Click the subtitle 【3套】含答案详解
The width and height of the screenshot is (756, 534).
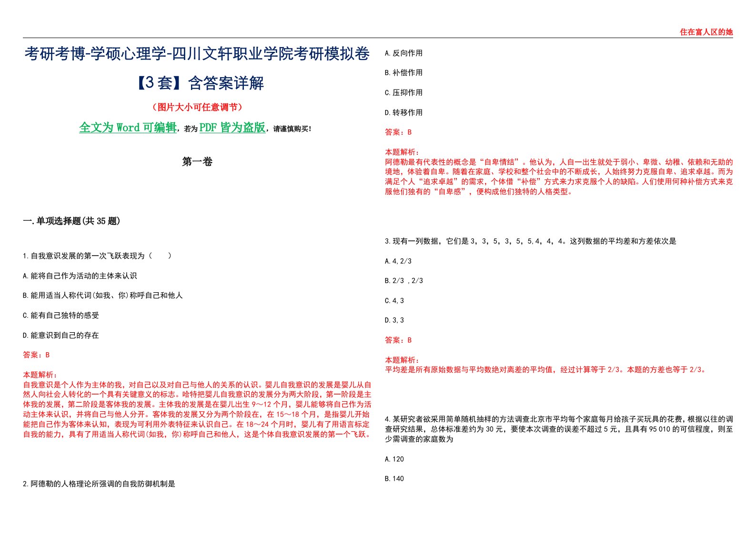point(197,83)
